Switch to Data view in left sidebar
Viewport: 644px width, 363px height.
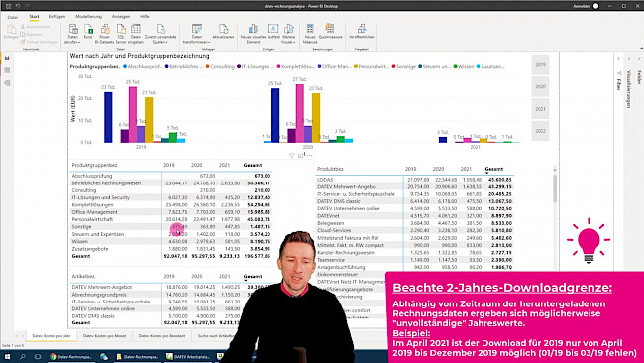click(x=7, y=70)
